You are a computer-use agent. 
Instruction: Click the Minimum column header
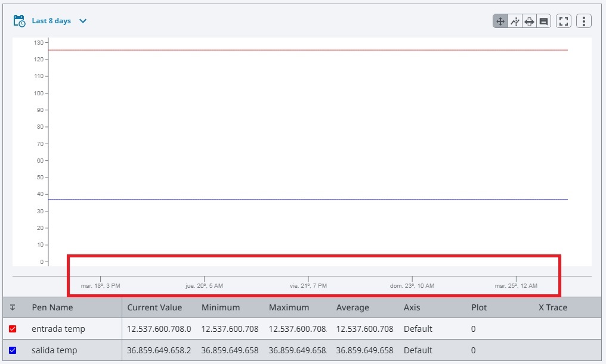click(221, 307)
